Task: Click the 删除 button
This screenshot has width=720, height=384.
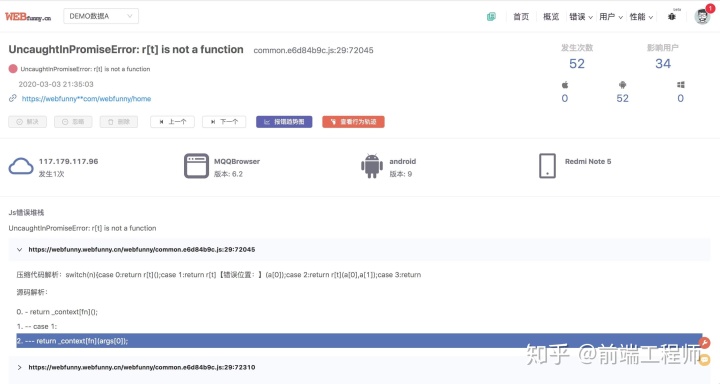Action: [119, 122]
